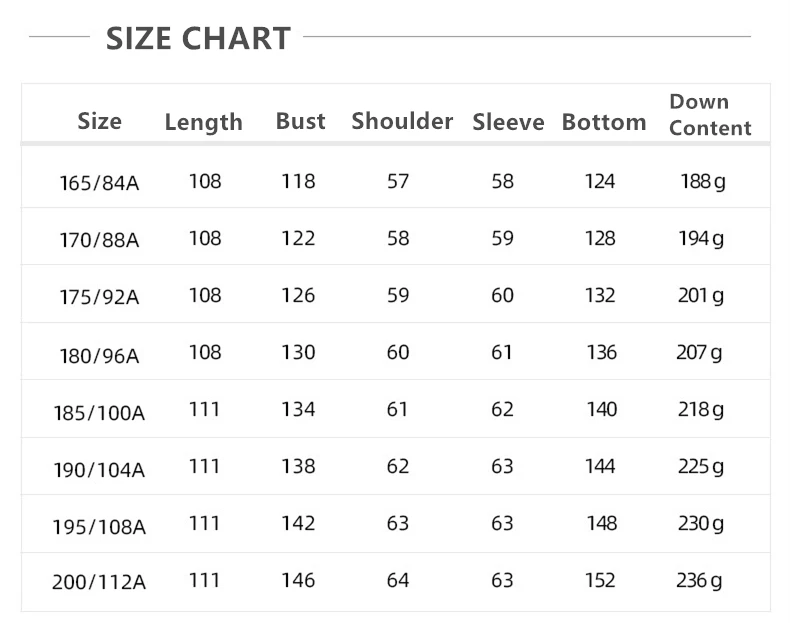Click the 188 g down content value
The height and width of the screenshot is (623, 790).
click(703, 182)
